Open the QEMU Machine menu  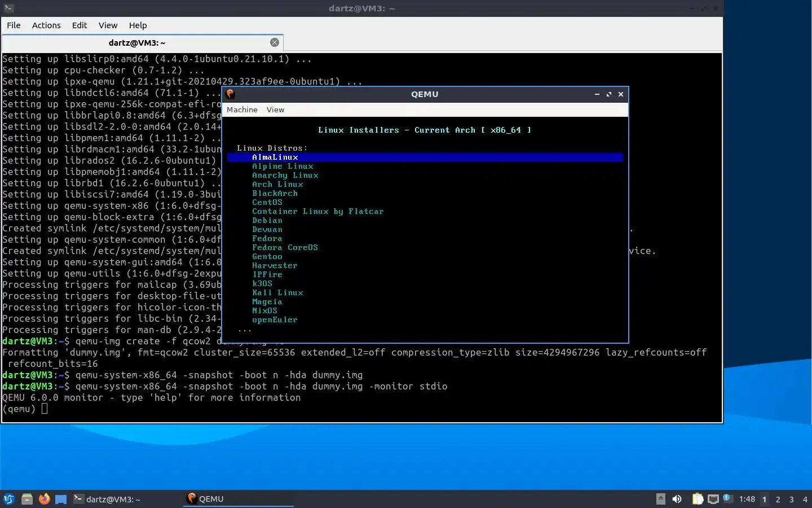pos(242,110)
